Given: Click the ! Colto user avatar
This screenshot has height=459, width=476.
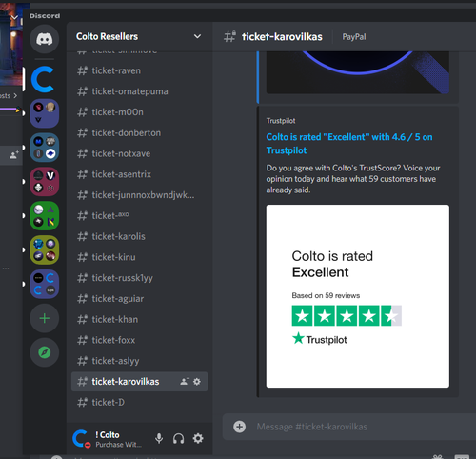Looking at the screenshot, I should [x=81, y=439].
